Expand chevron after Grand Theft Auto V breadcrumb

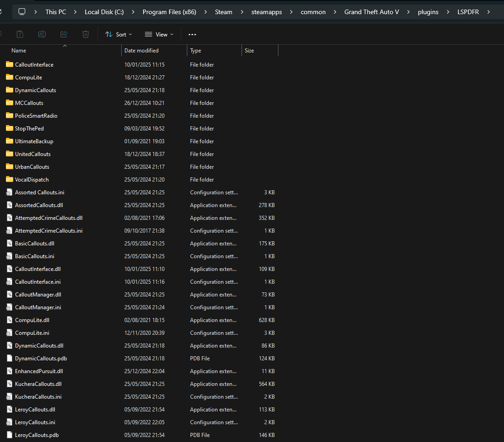click(x=409, y=12)
